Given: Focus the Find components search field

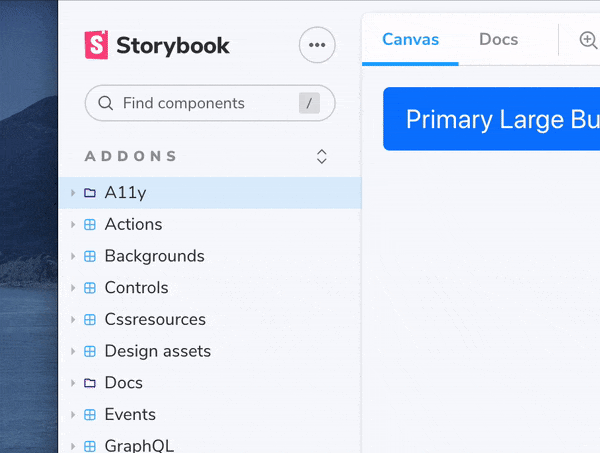Looking at the screenshot, I should [x=210, y=103].
